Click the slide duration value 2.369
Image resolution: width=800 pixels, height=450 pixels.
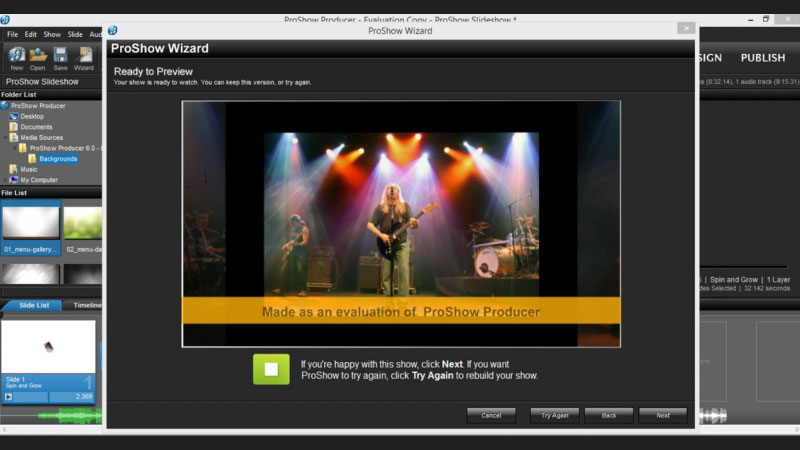pyautogui.click(x=83, y=396)
